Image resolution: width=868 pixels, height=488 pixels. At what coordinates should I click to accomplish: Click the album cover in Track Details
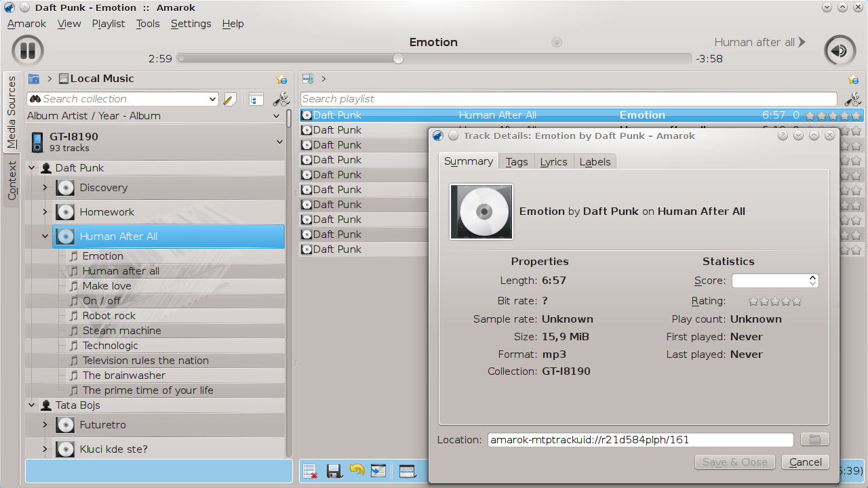[x=481, y=211]
